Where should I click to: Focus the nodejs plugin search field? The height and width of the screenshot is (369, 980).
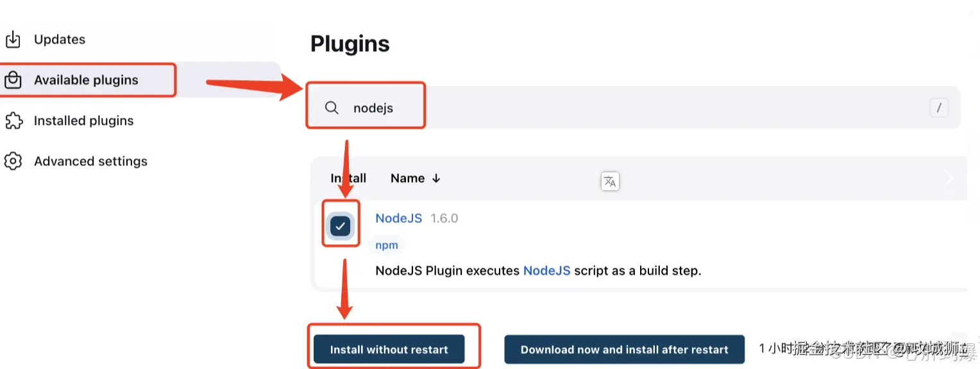(x=577, y=108)
